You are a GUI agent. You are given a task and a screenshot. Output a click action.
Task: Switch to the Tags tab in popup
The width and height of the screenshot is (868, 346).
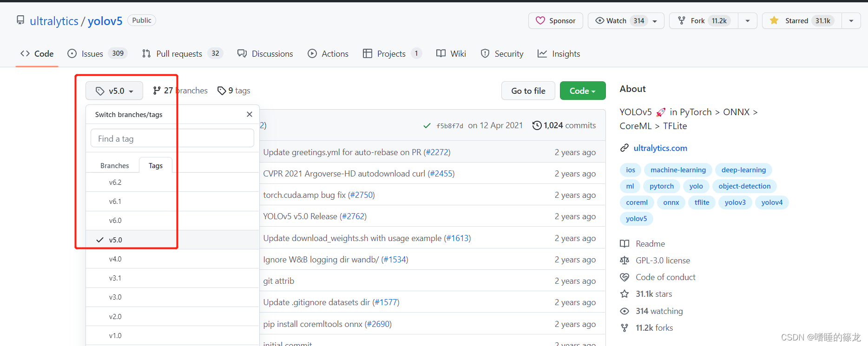[156, 166]
